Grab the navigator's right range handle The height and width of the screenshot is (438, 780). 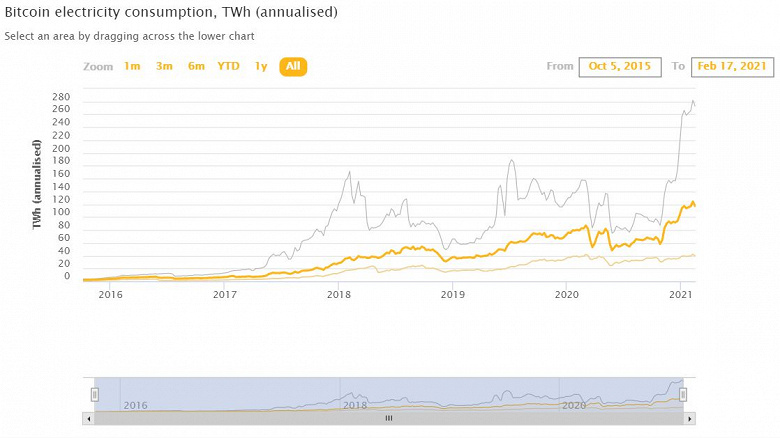pos(684,394)
